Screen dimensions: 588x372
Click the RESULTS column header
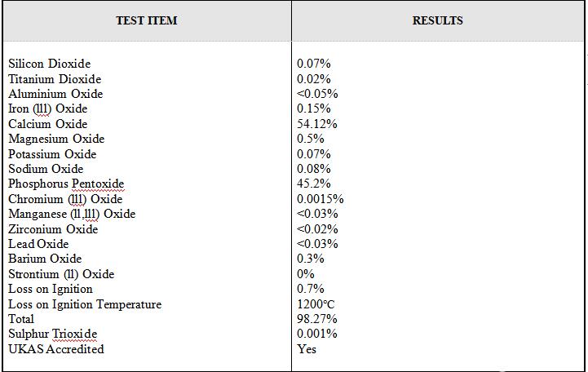coord(437,20)
